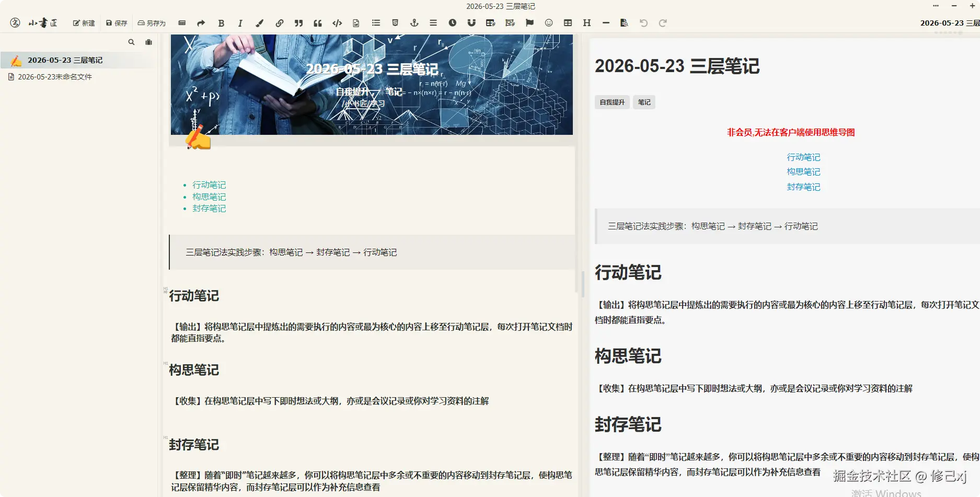Click the closing double-quote icon

tap(298, 23)
